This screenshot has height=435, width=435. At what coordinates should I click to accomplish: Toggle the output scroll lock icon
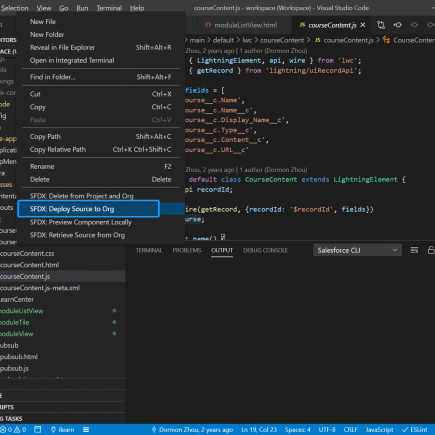(431, 250)
